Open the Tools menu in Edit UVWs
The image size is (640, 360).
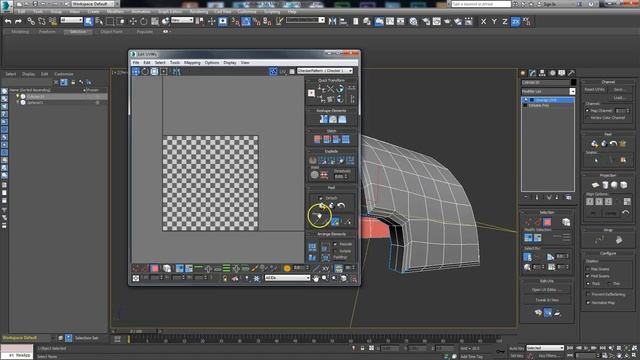(175, 63)
